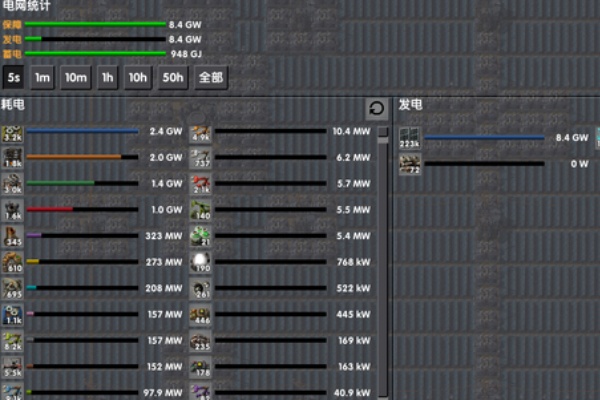Switch to the 10h time span
This screenshot has width=600, height=400.
[138, 77]
